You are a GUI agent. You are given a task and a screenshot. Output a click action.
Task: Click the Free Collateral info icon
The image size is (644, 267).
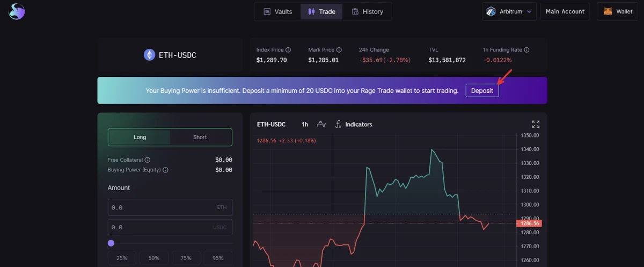[148, 160]
